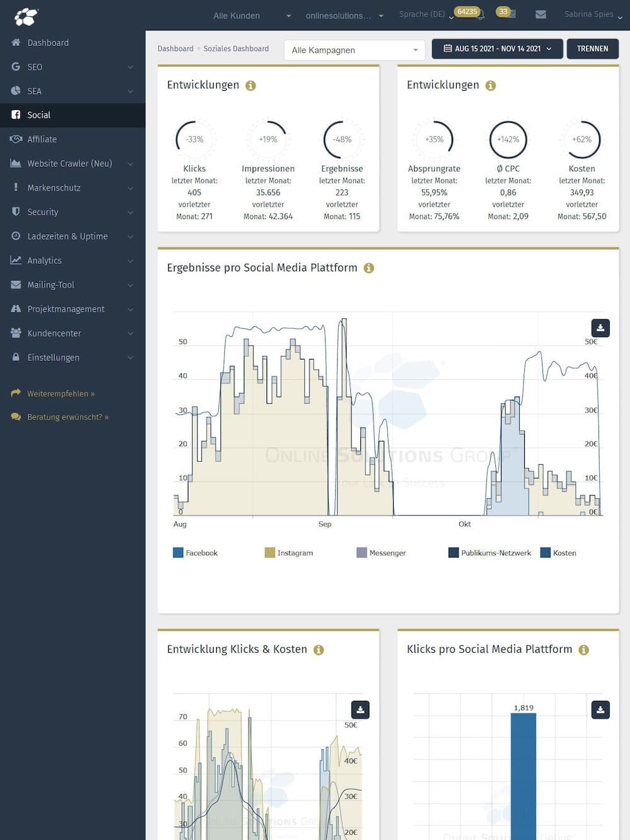
Task: Click info icon beside Ergebnisse pro Social Media Plattform
Action: pos(369,268)
